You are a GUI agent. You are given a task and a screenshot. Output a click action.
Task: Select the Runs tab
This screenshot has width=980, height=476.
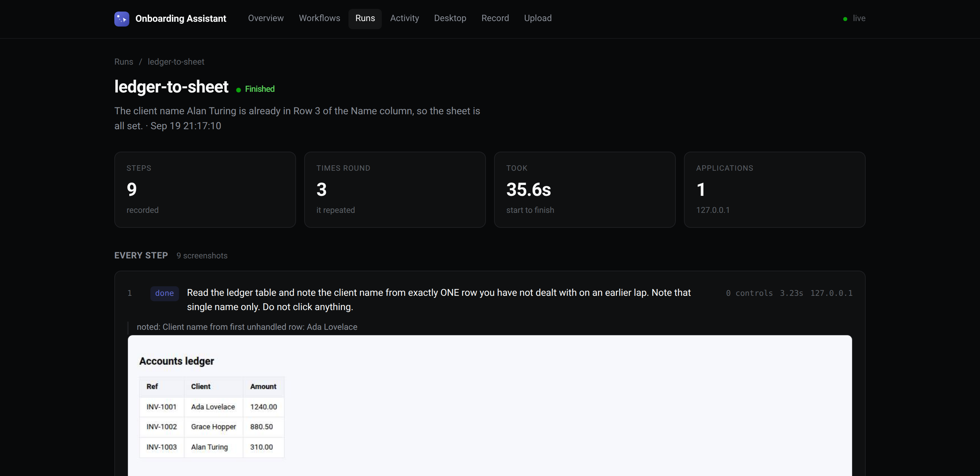pyautogui.click(x=365, y=18)
